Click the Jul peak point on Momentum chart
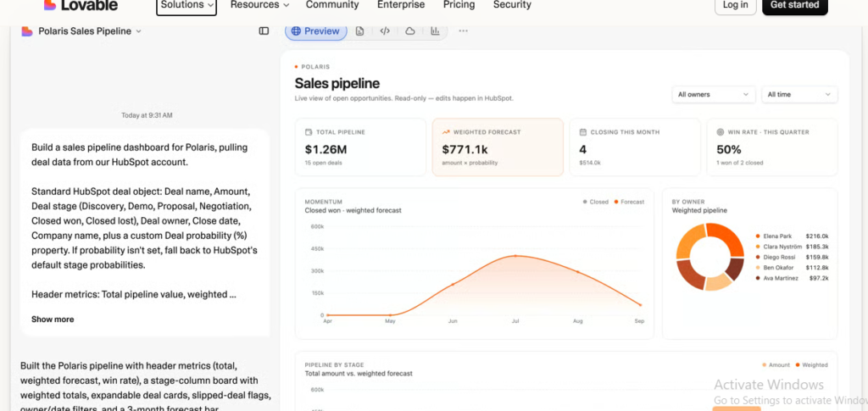 pyautogui.click(x=515, y=256)
